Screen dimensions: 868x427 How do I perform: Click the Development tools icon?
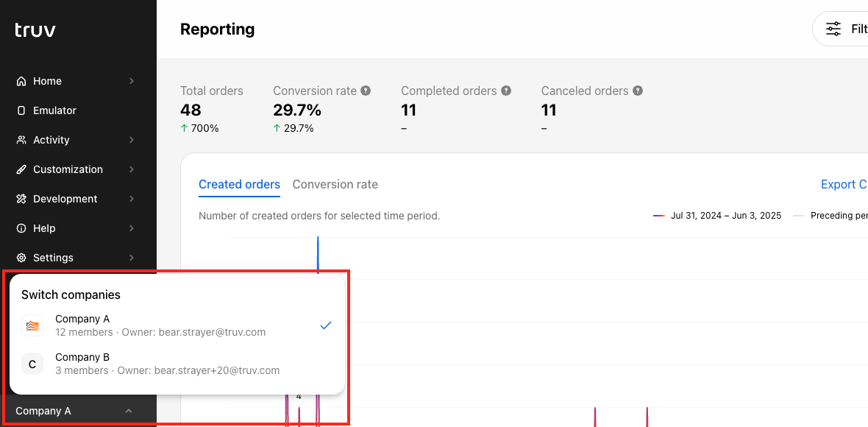tap(21, 199)
